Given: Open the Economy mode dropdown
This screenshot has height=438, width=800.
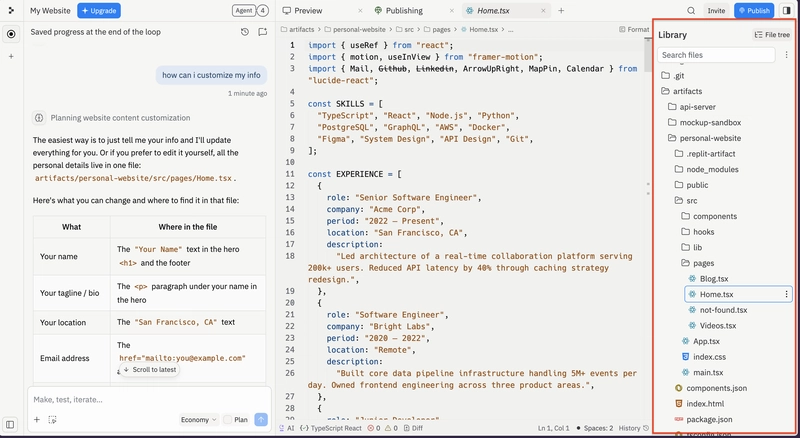Looking at the screenshot, I should [x=198, y=420].
